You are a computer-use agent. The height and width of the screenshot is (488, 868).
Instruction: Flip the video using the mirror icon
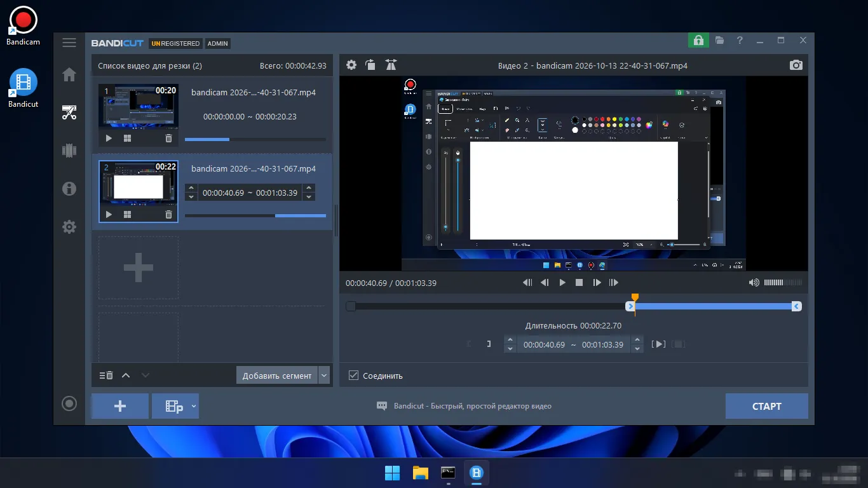tap(391, 65)
